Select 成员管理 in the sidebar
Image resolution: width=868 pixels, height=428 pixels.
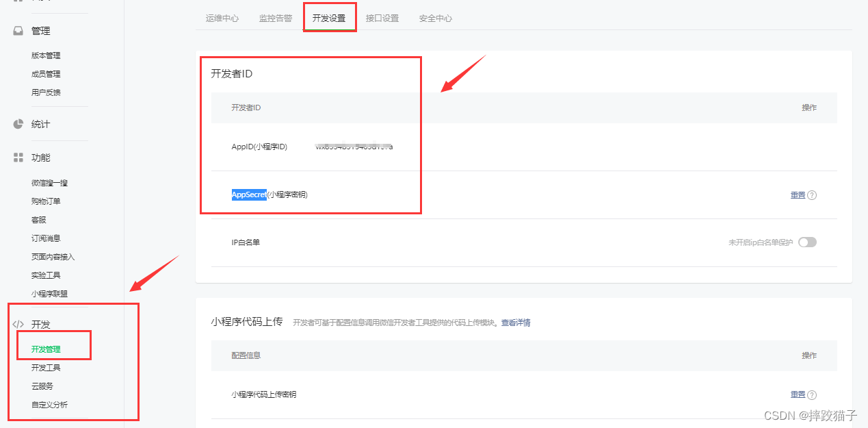[46, 74]
